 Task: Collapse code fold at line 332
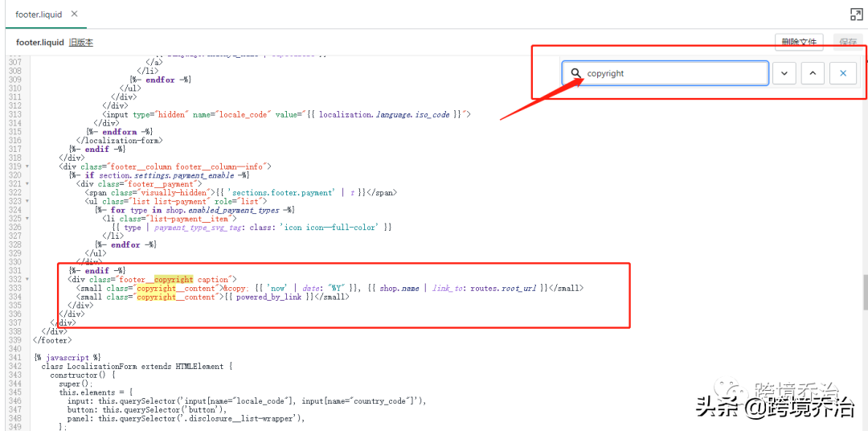pyautogui.click(x=27, y=279)
